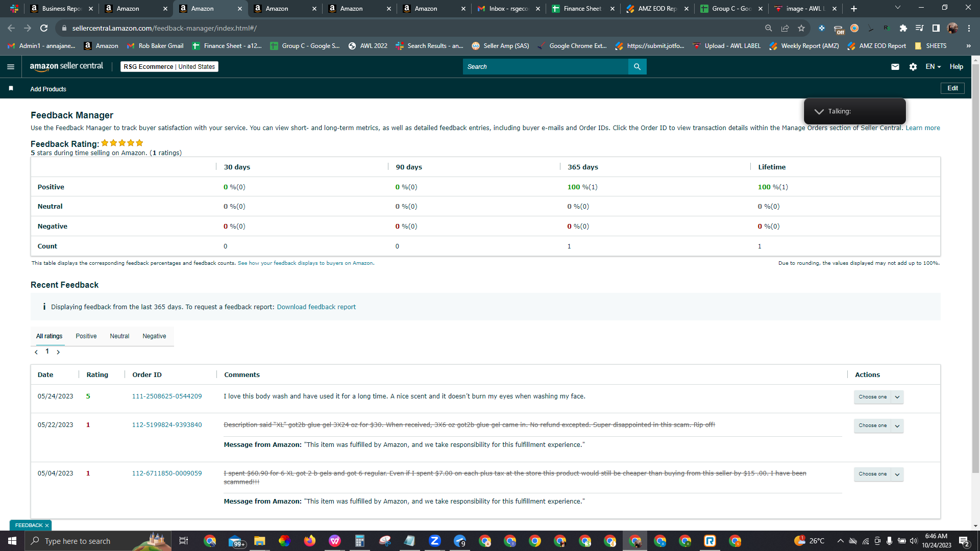The width and height of the screenshot is (980, 551).
Task: Open the buyer messages envelope icon
Action: tap(895, 67)
